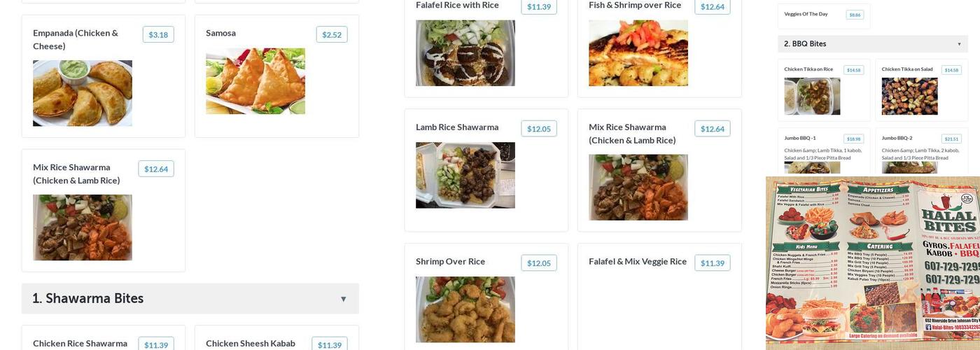View the Chicken Tikka on Salad photo
The height and width of the screenshot is (350, 980).
click(909, 97)
